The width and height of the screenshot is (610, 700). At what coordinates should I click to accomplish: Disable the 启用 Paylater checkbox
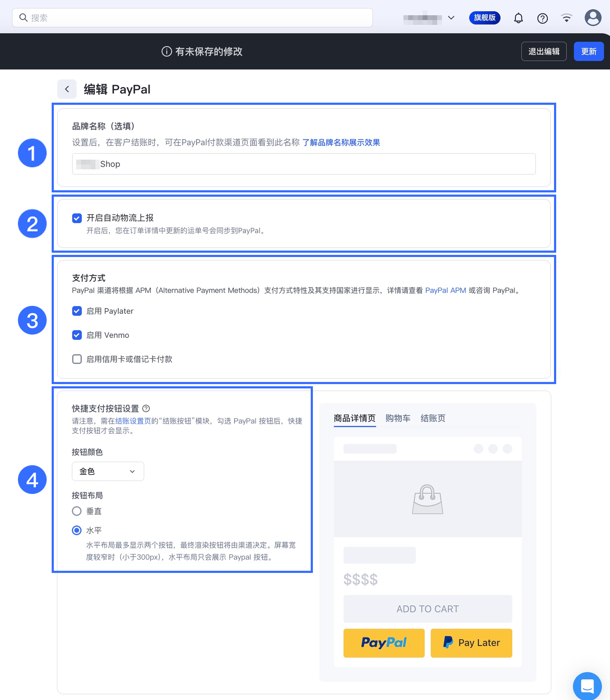[x=77, y=311]
